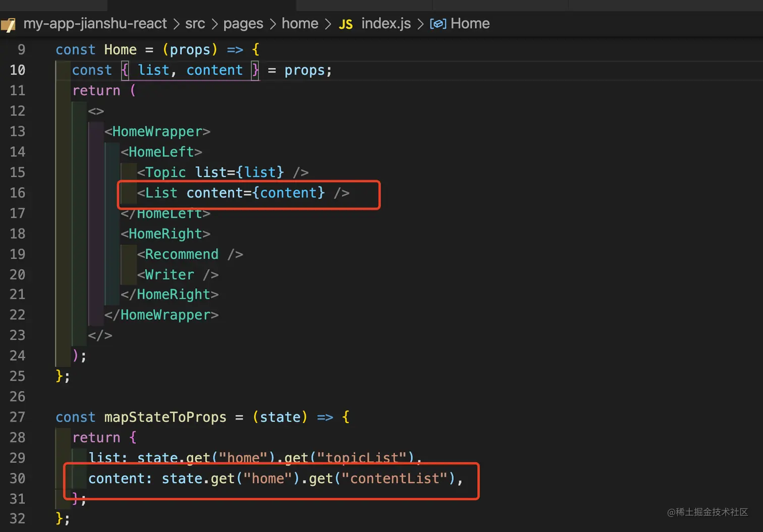This screenshot has width=763, height=532.
Task: Select line number 30 in the gutter
Action: (17, 478)
